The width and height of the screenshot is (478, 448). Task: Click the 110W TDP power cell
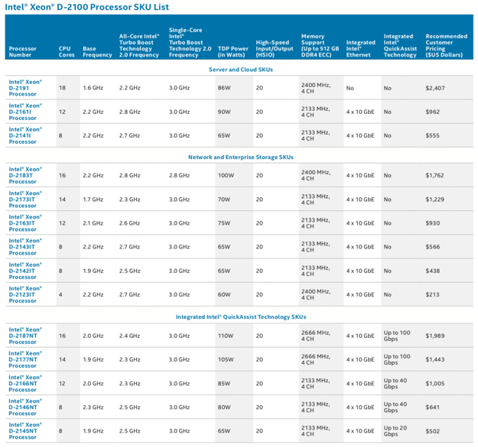pyautogui.click(x=226, y=336)
